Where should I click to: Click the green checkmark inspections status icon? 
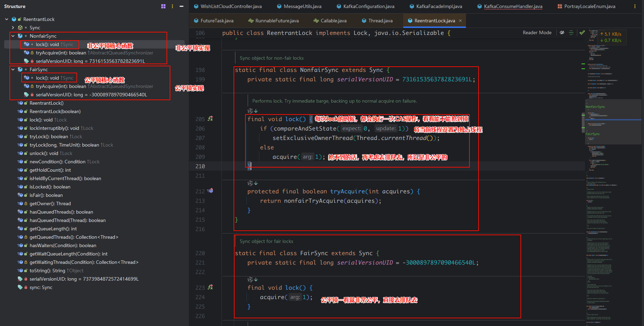tap(582, 32)
